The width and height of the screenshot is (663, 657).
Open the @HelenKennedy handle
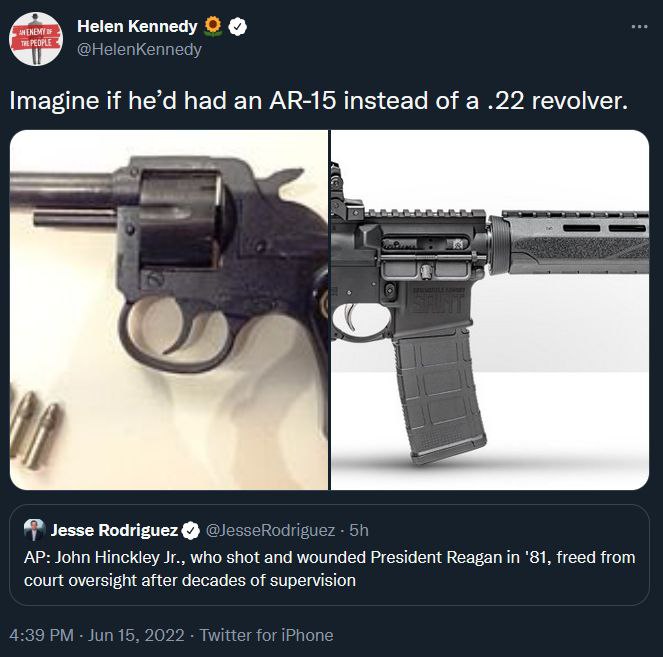tap(139, 49)
